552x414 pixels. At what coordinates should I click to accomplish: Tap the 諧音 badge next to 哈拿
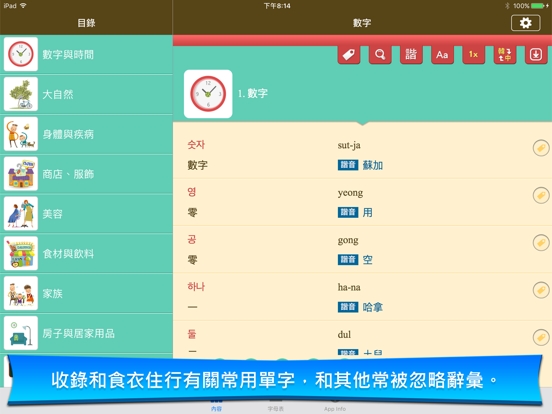(348, 307)
